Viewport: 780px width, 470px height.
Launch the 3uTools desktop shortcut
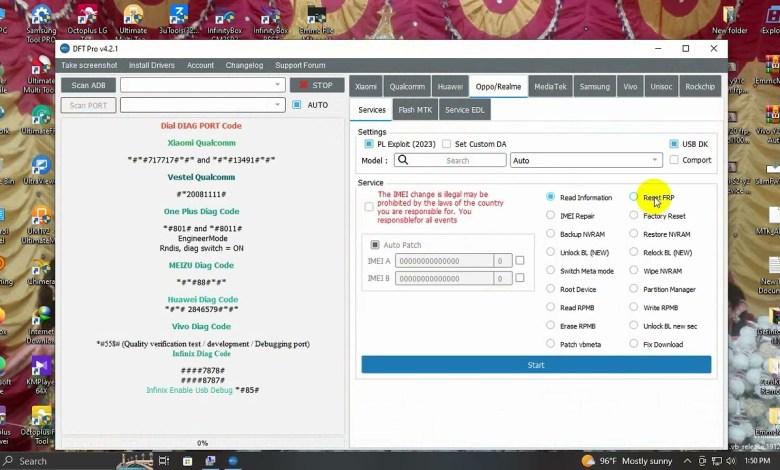(178, 19)
